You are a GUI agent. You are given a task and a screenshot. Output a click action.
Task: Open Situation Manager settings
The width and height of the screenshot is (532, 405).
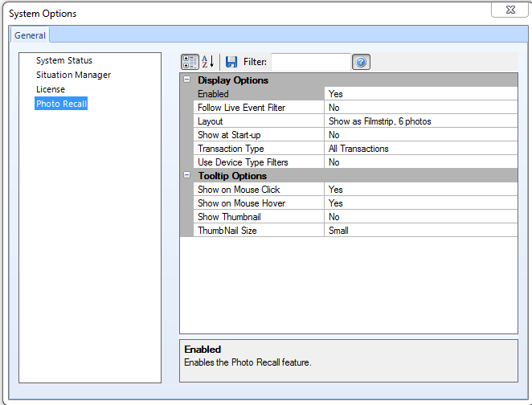click(x=73, y=75)
